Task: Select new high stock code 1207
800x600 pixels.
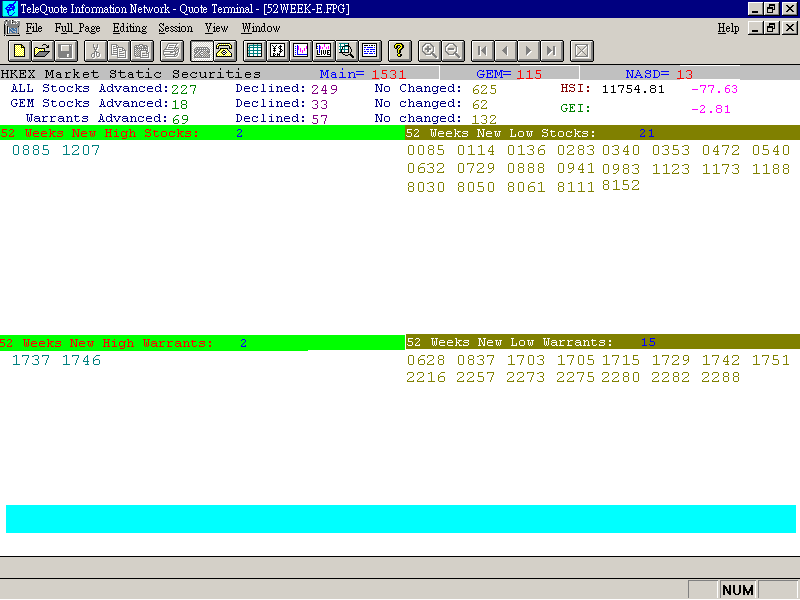Action: 81,151
